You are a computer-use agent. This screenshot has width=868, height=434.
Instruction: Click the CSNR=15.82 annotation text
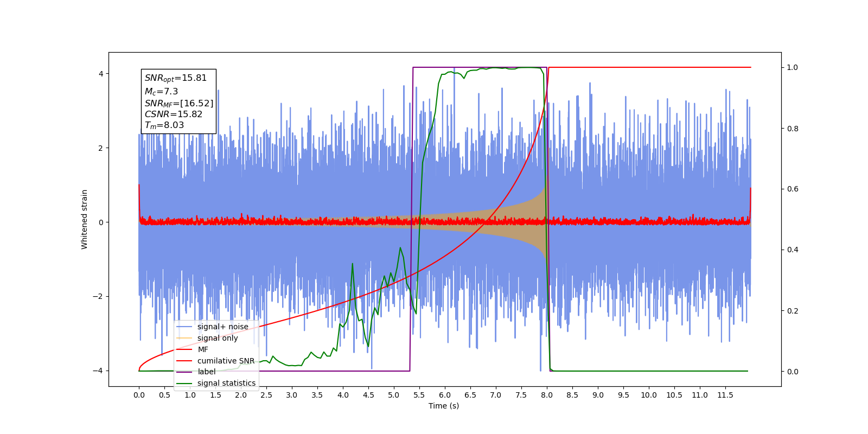click(174, 114)
